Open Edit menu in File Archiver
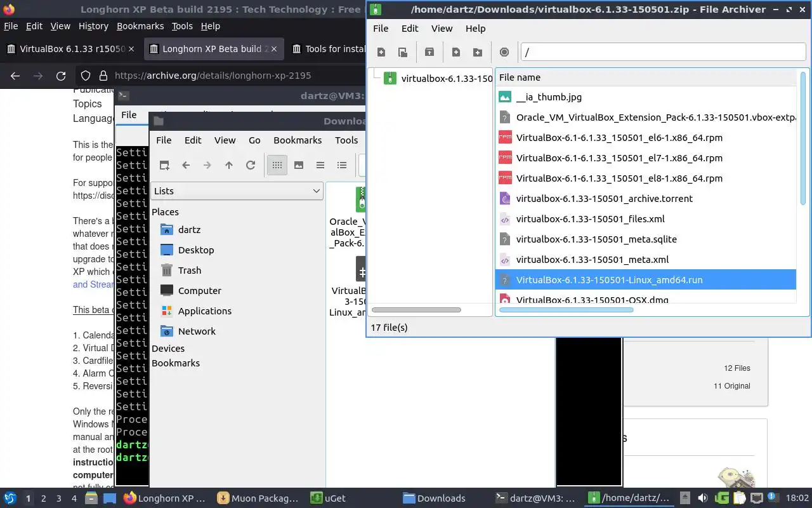Image resolution: width=812 pixels, height=508 pixels. (x=410, y=29)
